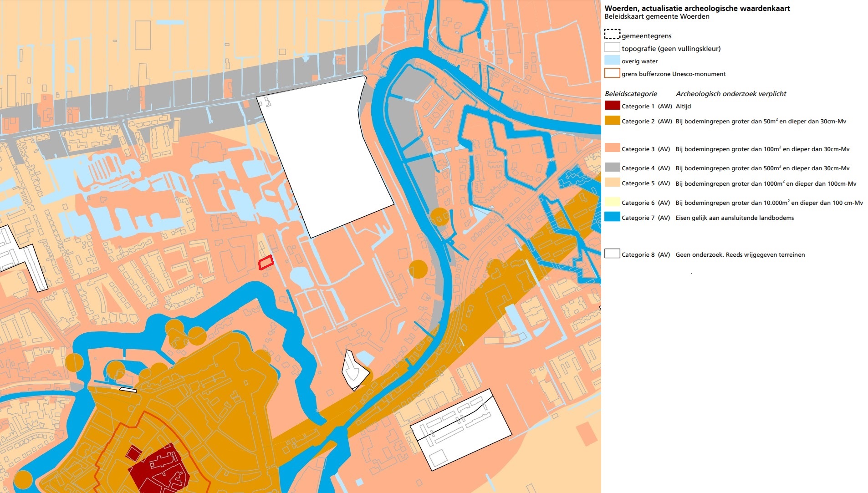This screenshot has height=493, width=868.
Task: Click the dark red Categorie 1 area on the map
Action: pos(159,469)
